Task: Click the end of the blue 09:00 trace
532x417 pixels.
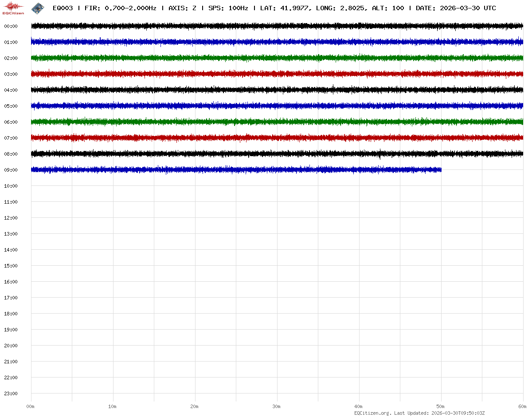Action: 440,169
